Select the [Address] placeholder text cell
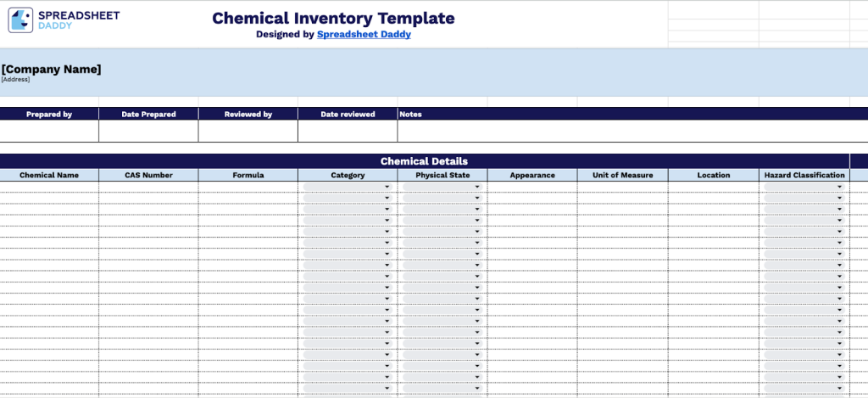This screenshot has width=868, height=398. tap(15, 79)
